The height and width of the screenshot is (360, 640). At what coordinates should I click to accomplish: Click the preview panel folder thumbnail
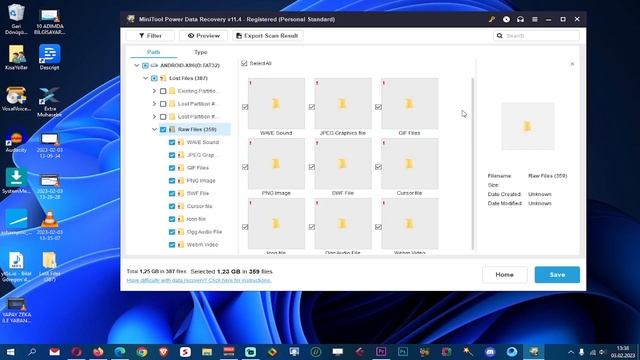(528, 126)
